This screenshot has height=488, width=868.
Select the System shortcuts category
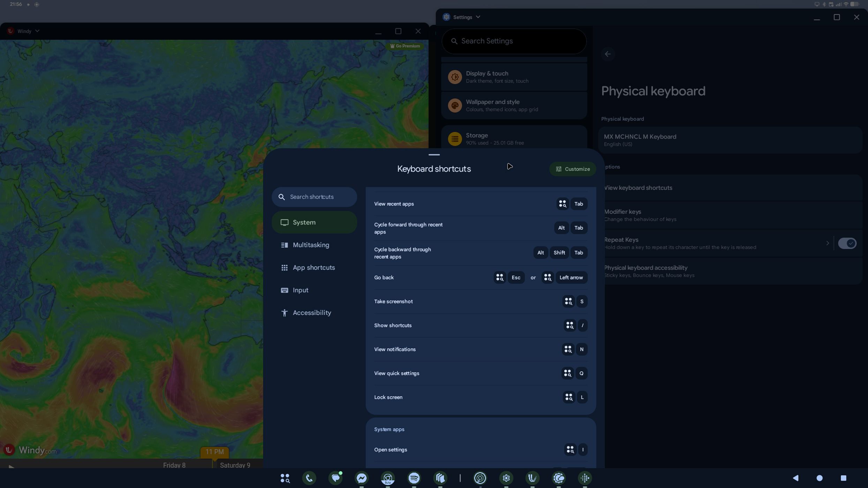coord(314,222)
